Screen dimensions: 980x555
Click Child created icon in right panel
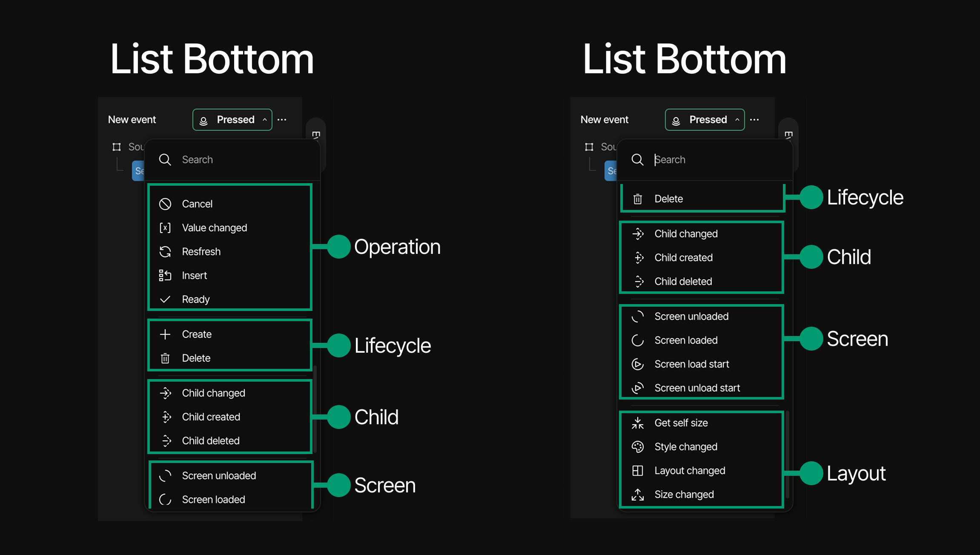(639, 258)
